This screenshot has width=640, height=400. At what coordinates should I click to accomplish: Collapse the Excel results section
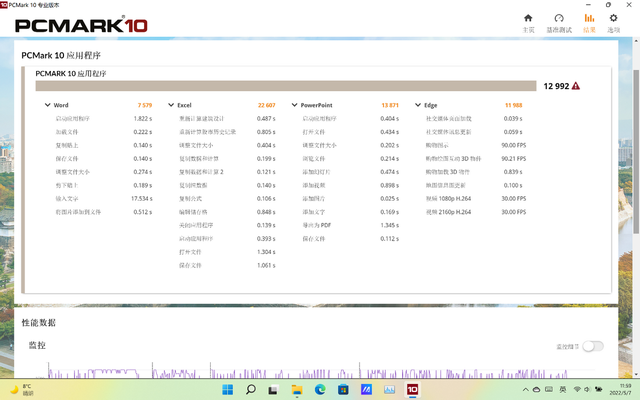[170, 105]
